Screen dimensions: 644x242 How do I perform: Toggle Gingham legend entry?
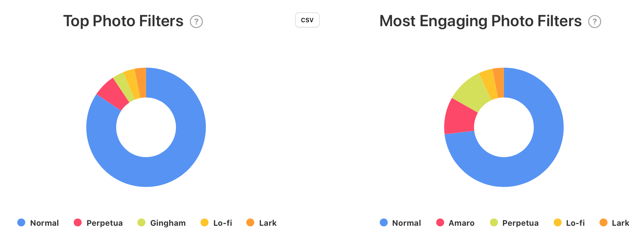click(162, 223)
